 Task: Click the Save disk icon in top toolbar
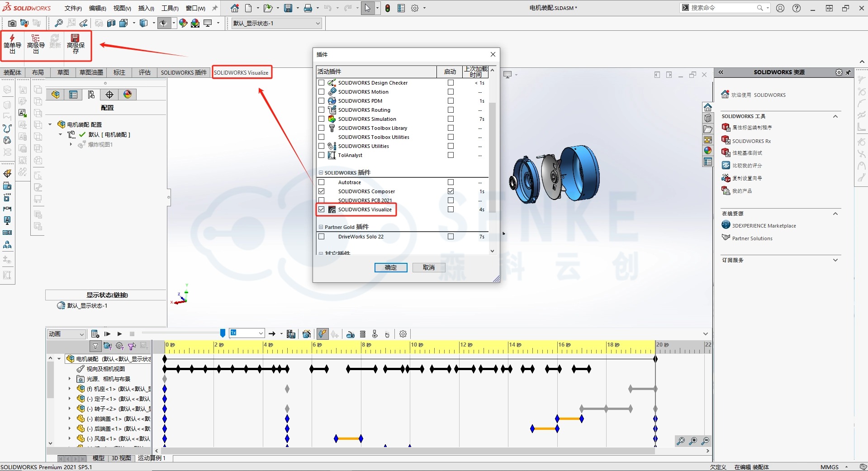click(288, 8)
